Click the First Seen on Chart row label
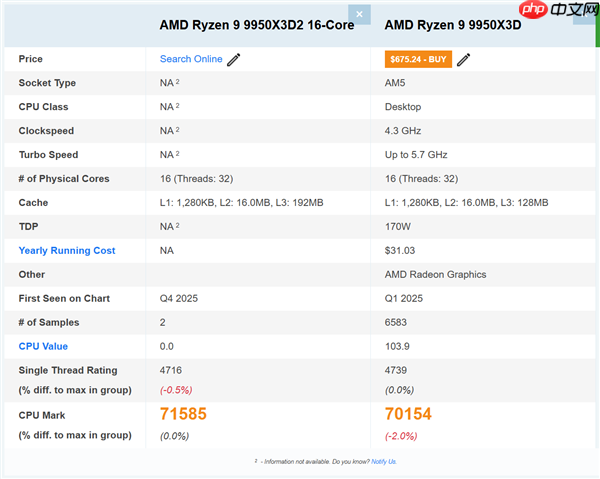The height and width of the screenshot is (479, 600). pyautogui.click(x=64, y=298)
